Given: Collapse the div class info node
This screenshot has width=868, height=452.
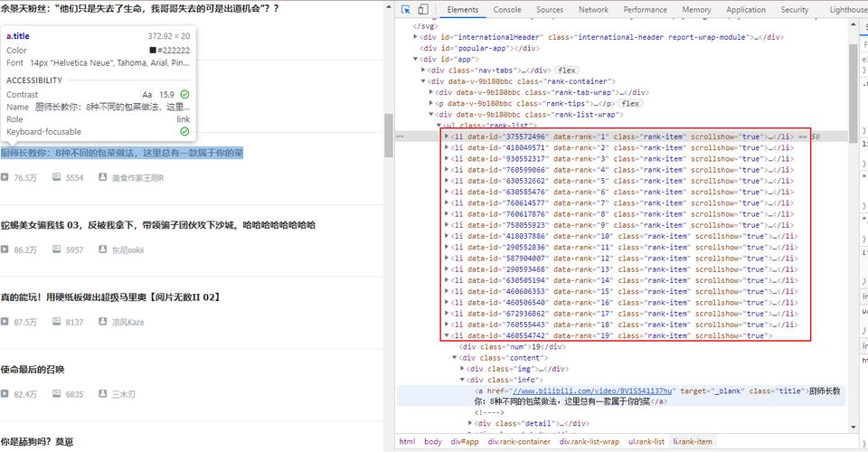Looking at the screenshot, I should pos(462,380).
